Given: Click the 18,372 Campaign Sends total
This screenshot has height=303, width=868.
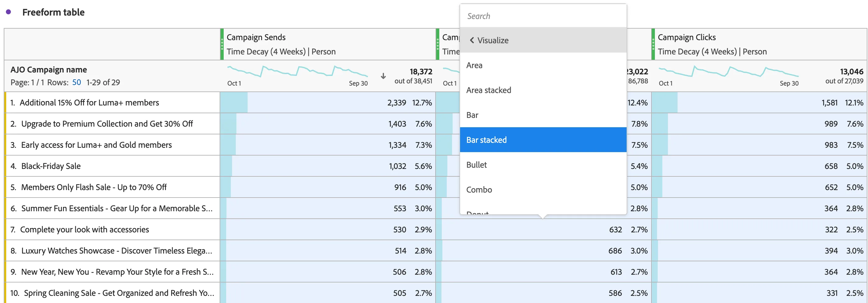Looking at the screenshot, I should (421, 72).
